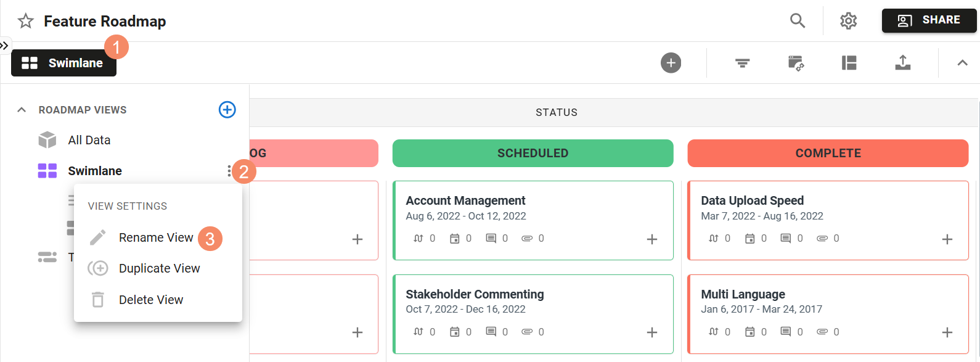The height and width of the screenshot is (362, 980).
Task: Open the linked items toolbar icon
Action: (x=796, y=63)
